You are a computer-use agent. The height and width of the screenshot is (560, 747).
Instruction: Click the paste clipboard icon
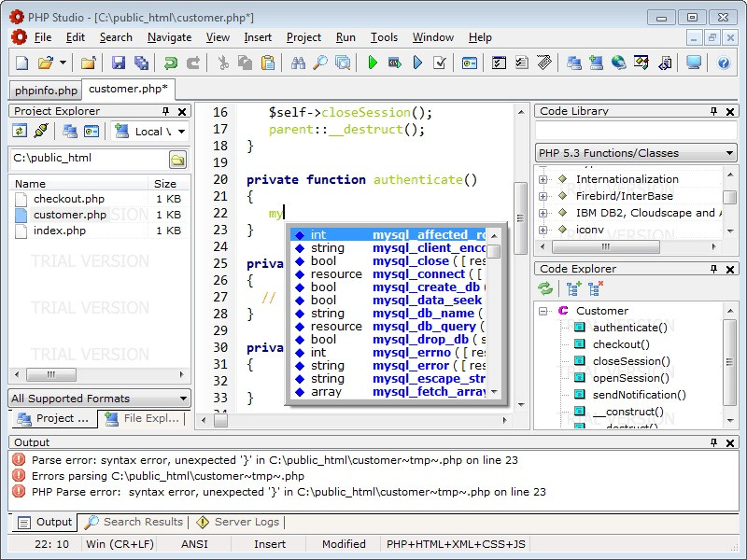click(x=268, y=63)
